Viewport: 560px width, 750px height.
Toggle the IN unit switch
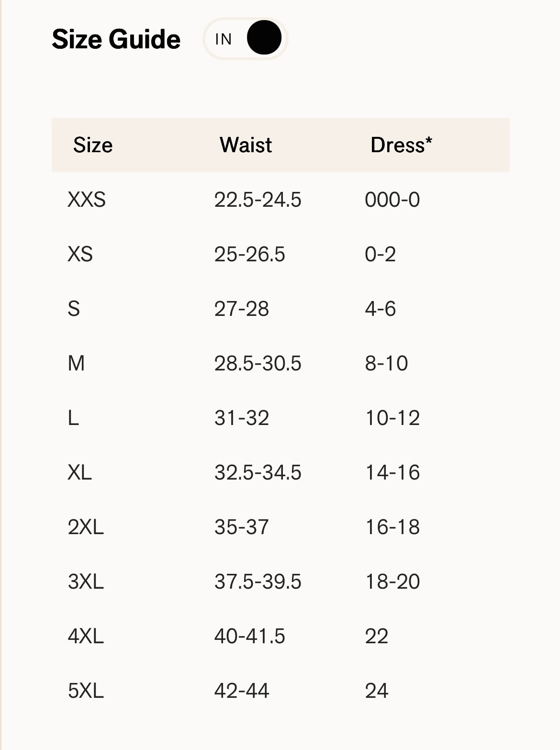pyautogui.click(x=245, y=38)
